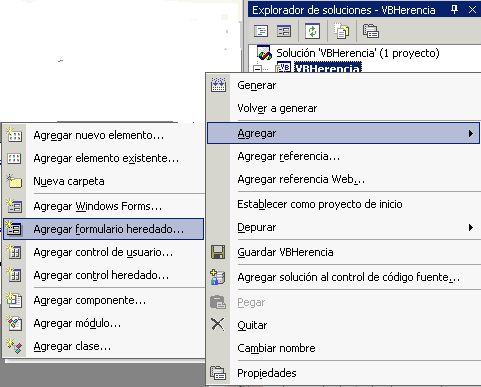The image size is (481, 387).
Task: Click the folder icon for Nueva carpeta
Action: coord(14,181)
